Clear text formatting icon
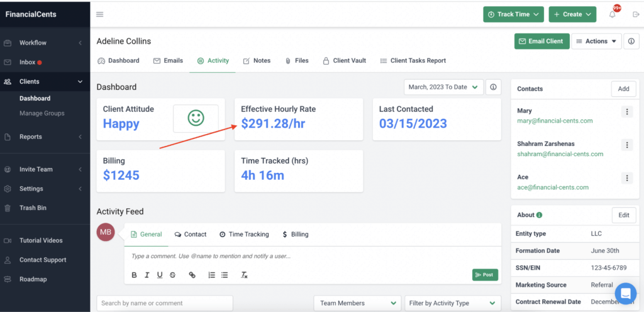Image resolution: width=644 pixels, height=312 pixels. click(244, 275)
